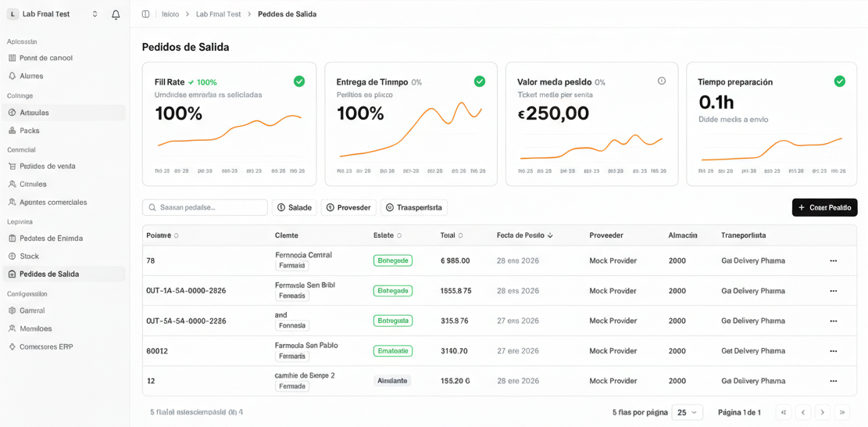Click the Lab Fmal Test breadcrumb link
Image resolution: width=868 pixels, height=427 pixels.
click(x=219, y=14)
